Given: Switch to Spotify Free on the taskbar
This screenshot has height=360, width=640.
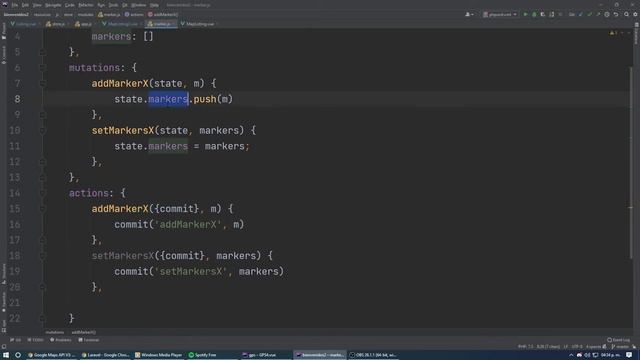Looking at the screenshot, I should 202,355.
